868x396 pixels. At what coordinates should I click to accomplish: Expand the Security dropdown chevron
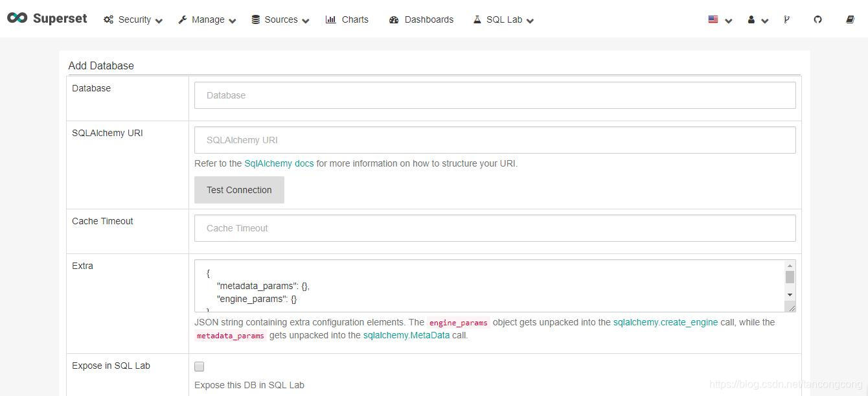(x=159, y=21)
